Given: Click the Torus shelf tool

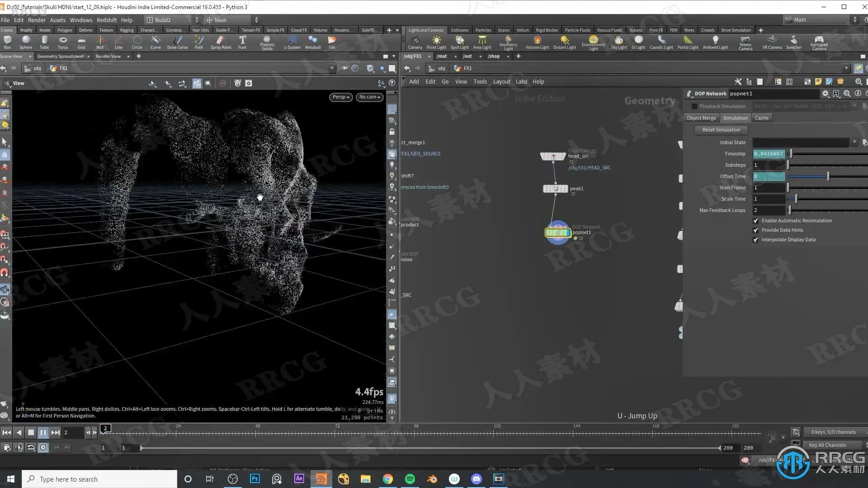Looking at the screenshot, I should click(63, 42).
